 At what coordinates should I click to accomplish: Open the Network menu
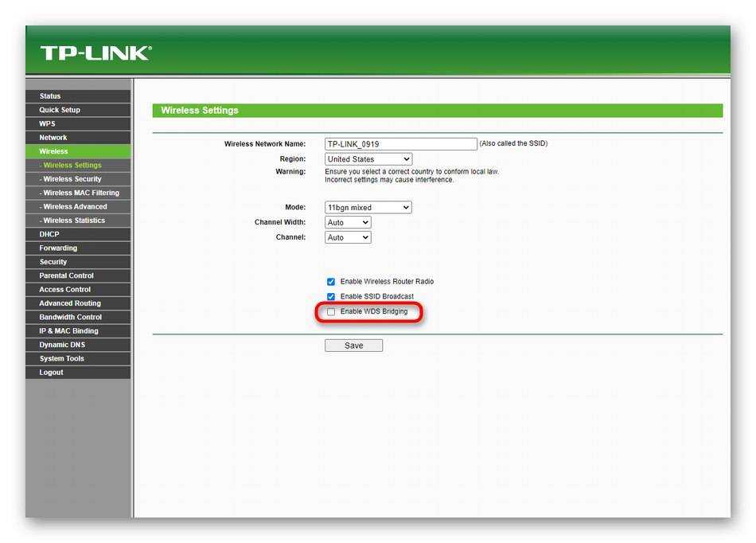78,138
